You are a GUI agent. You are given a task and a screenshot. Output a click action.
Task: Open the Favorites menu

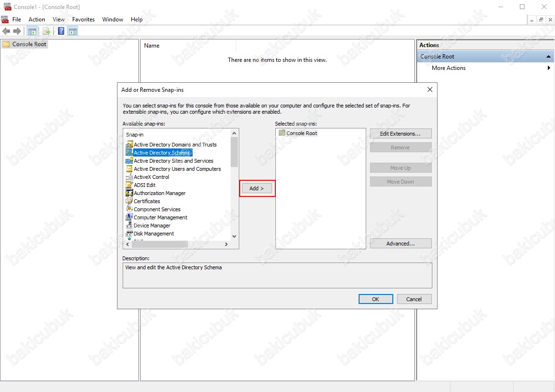[x=84, y=20]
